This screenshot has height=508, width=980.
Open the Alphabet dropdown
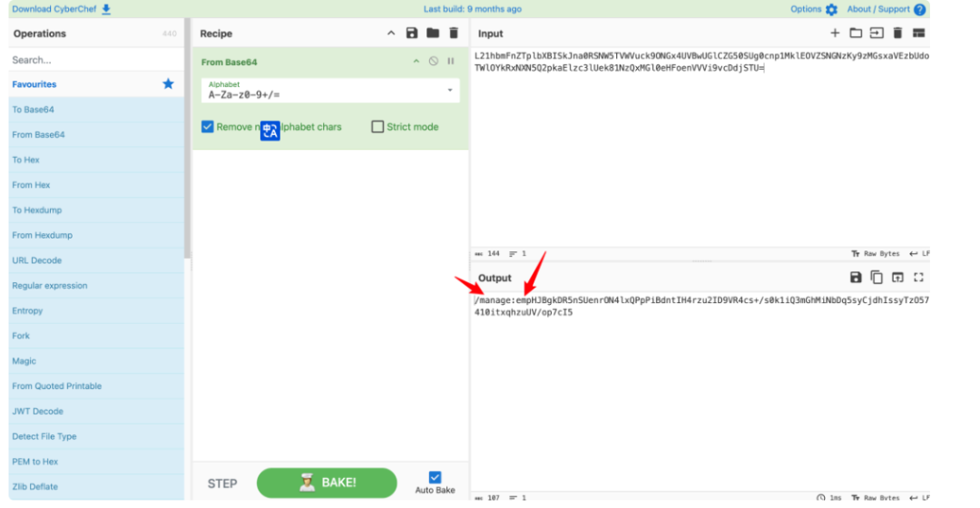450,91
